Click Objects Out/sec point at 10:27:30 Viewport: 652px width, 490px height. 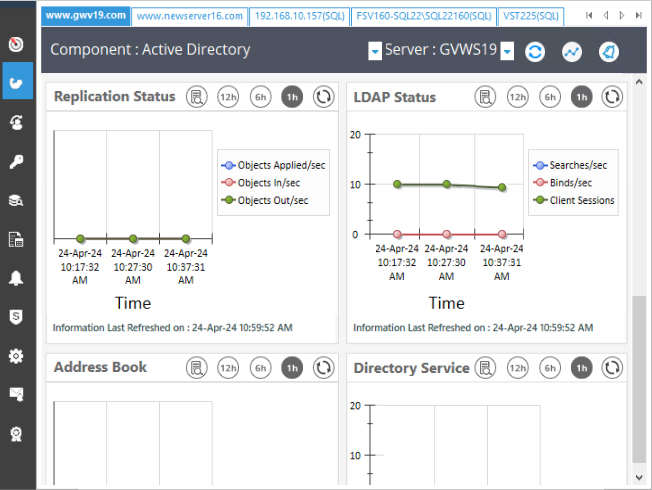click(x=133, y=238)
